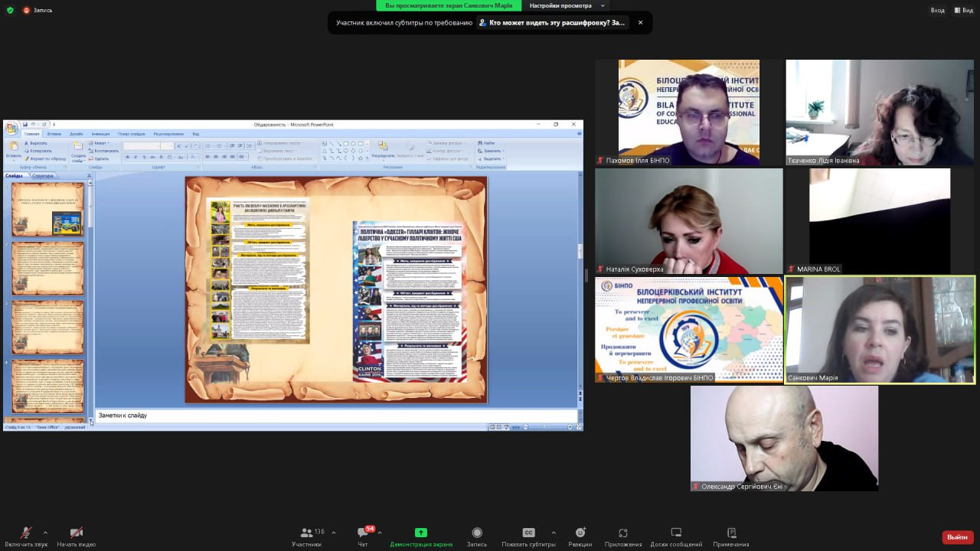
Task: Open Выделить select dropdown
Action: click(x=491, y=158)
